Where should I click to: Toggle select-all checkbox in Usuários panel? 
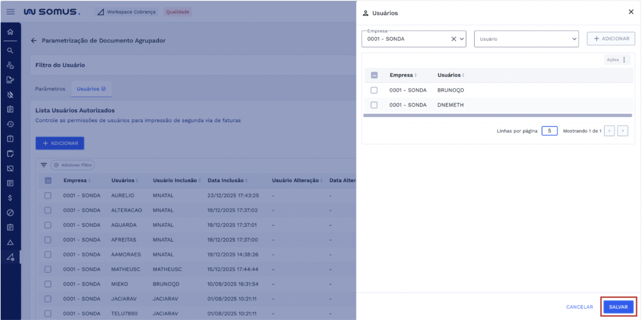click(374, 75)
